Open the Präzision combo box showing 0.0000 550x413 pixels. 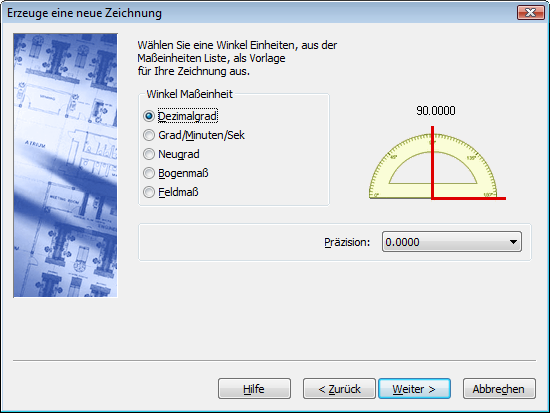(451, 242)
